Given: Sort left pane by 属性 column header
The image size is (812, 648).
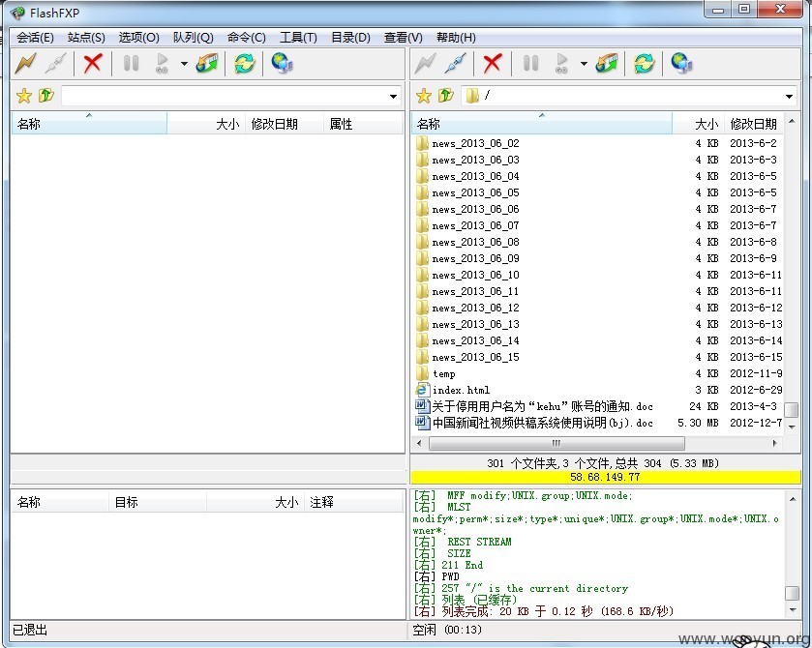Looking at the screenshot, I should (363, 124).
